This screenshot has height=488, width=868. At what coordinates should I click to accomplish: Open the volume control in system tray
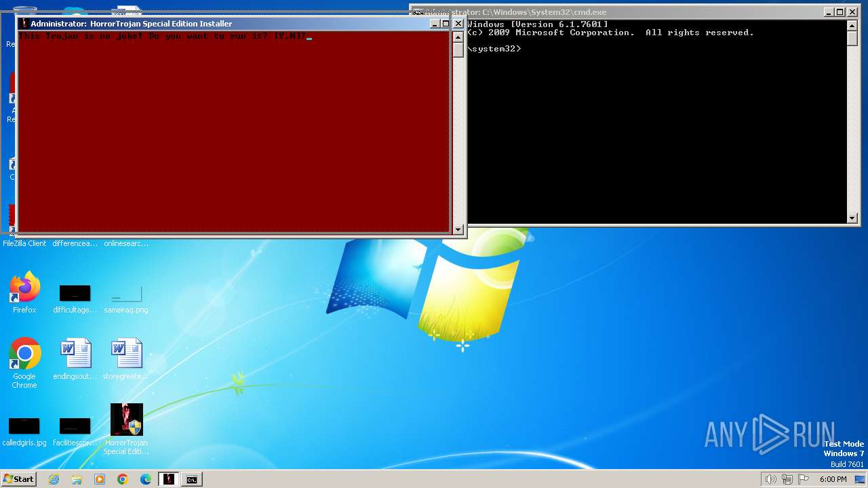(x=770, y=479)
